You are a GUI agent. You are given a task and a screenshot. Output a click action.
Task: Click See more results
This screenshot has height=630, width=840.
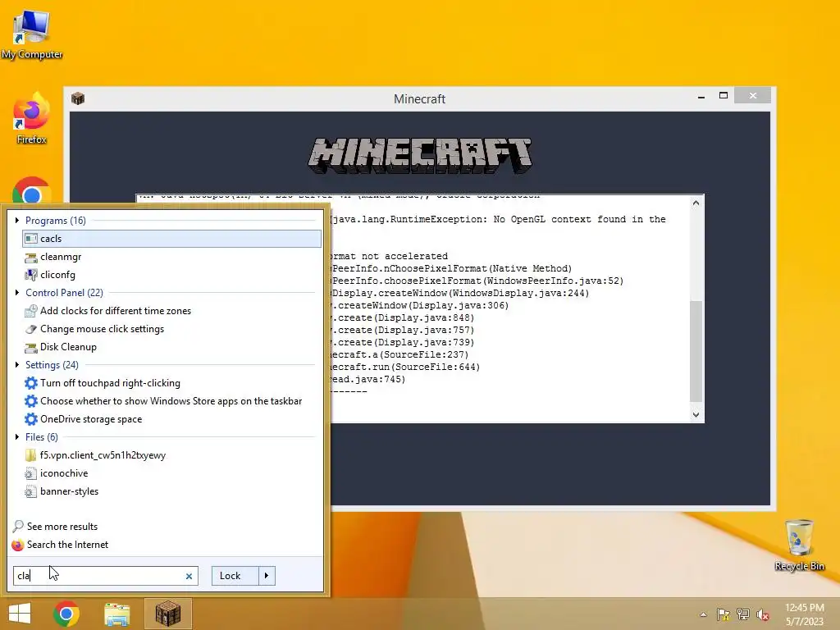pyautogui.click(x=55, y=527)
